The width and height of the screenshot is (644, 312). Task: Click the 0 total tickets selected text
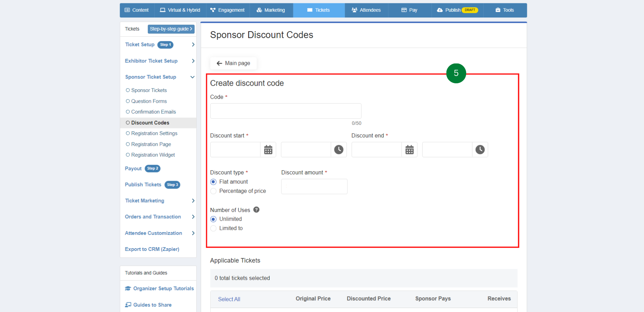click(x=242, y=278)
